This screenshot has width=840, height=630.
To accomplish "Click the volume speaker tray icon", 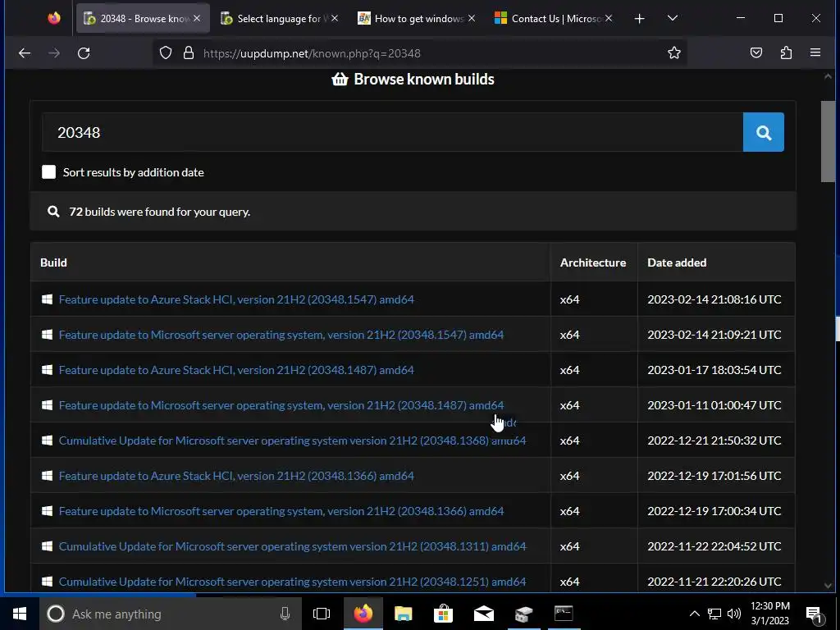I will pyautogui.click(x=734, y=614).
